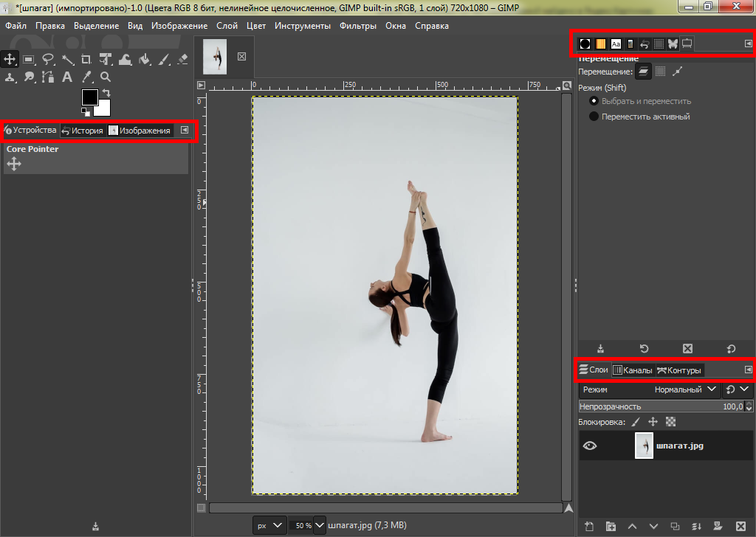
Task: Swap foreground and background colors
Action: click(106, 93)
